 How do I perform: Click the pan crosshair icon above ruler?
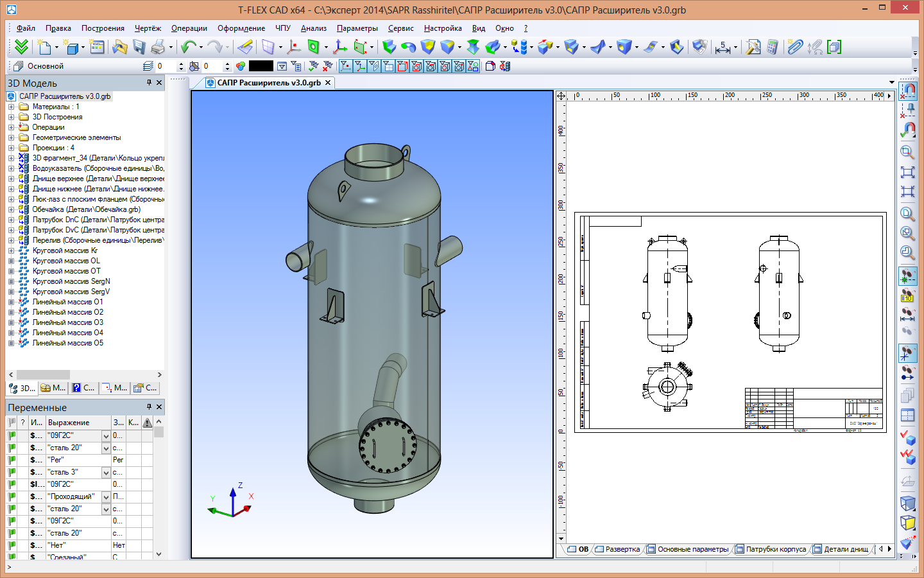(561, 96)
